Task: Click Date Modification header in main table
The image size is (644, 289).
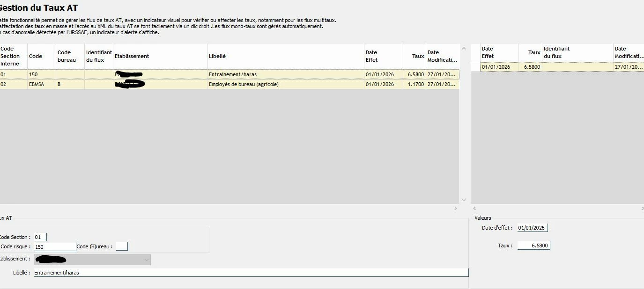Action: [x=443, y=56]
